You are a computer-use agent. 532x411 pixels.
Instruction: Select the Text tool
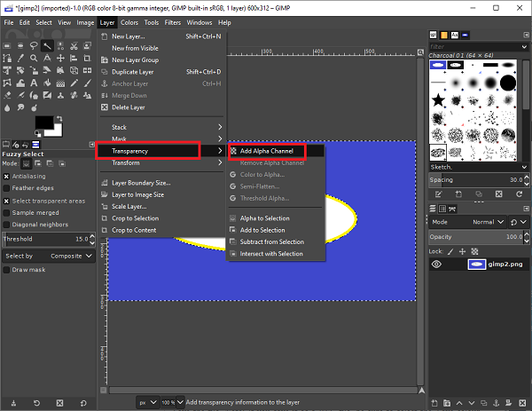coord(34,83)
